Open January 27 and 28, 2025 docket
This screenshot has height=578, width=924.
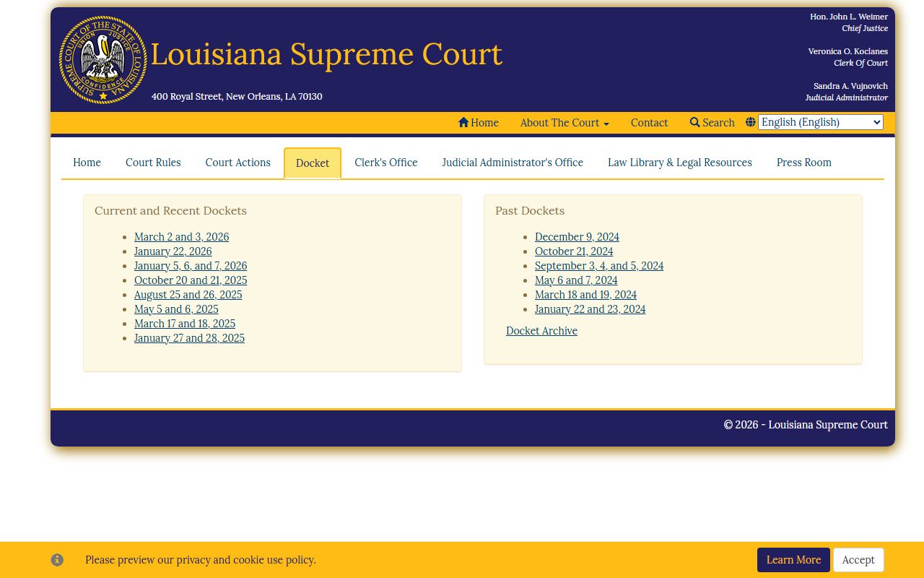click(189, 338)
